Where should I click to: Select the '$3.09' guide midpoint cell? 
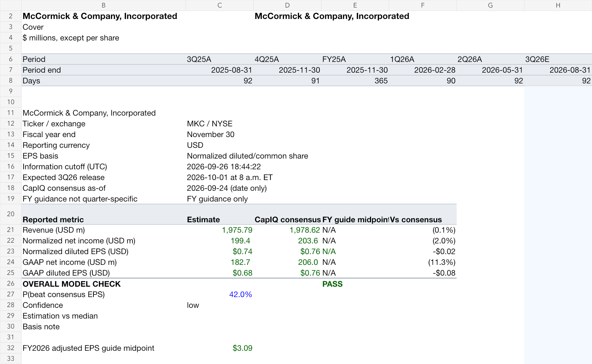220,348
